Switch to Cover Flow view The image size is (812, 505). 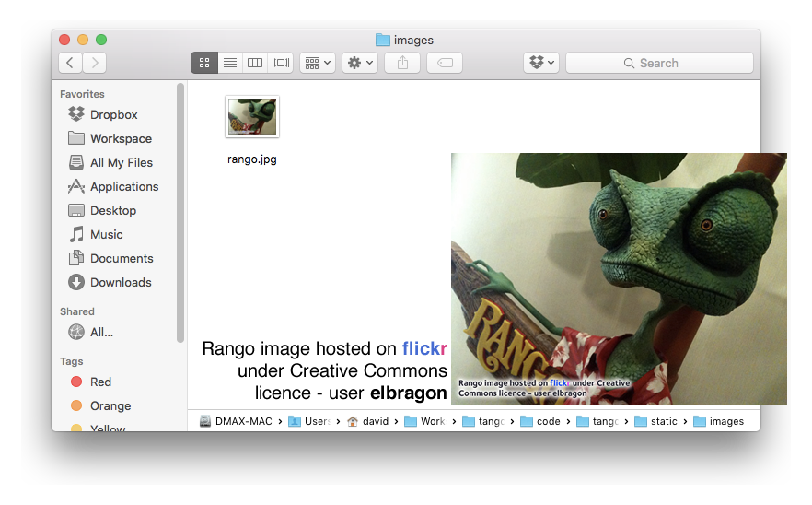[x=281, y=63]
